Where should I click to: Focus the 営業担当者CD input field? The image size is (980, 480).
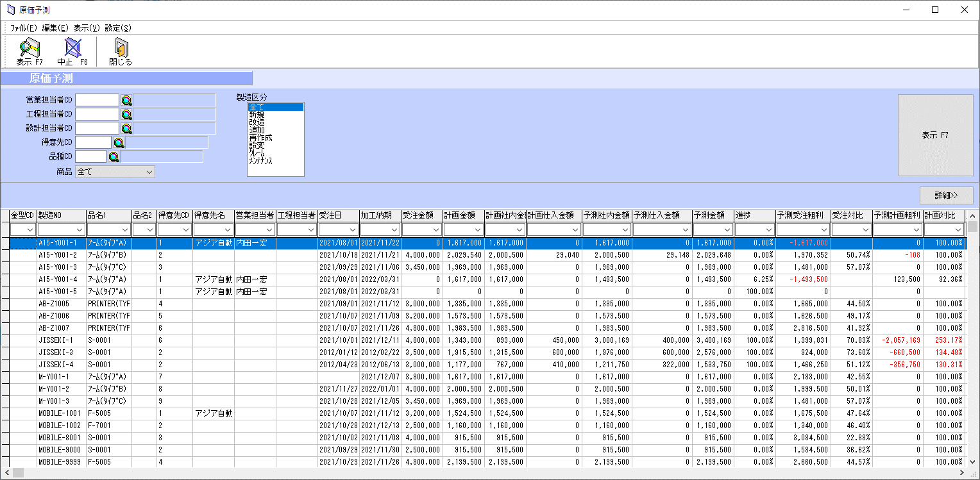97,100
